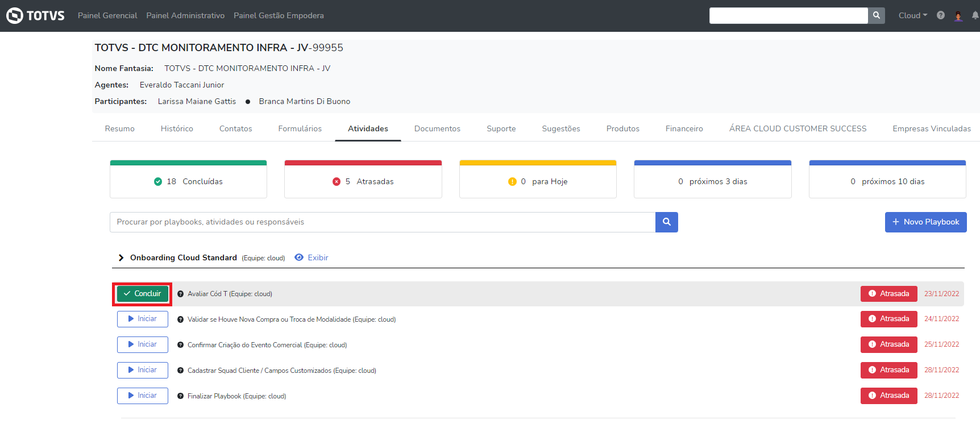Click Atrasada badge on Cadastrar Squad Cliente row
This screenshot has width=980, height=424.
[889, 370]
